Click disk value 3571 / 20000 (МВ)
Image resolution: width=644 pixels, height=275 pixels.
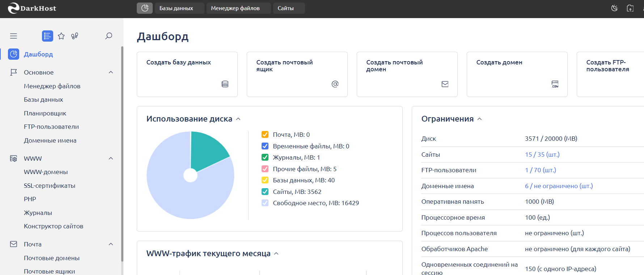[551, 139]
